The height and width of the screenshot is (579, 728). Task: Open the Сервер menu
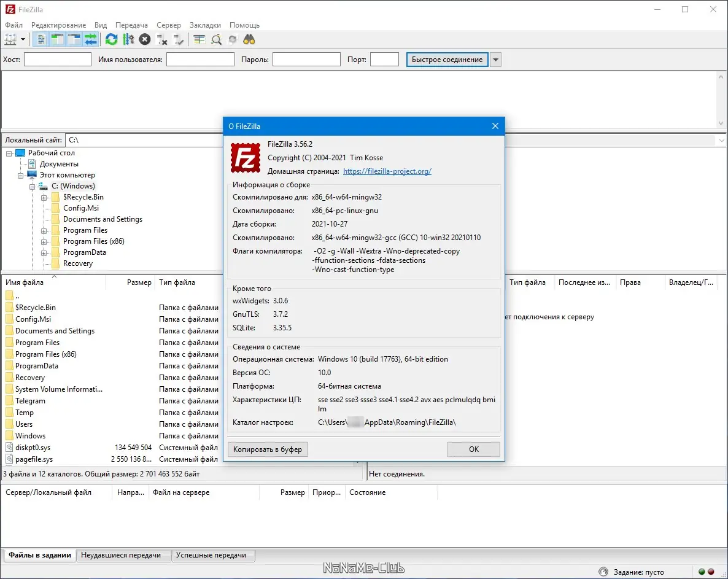169,25
